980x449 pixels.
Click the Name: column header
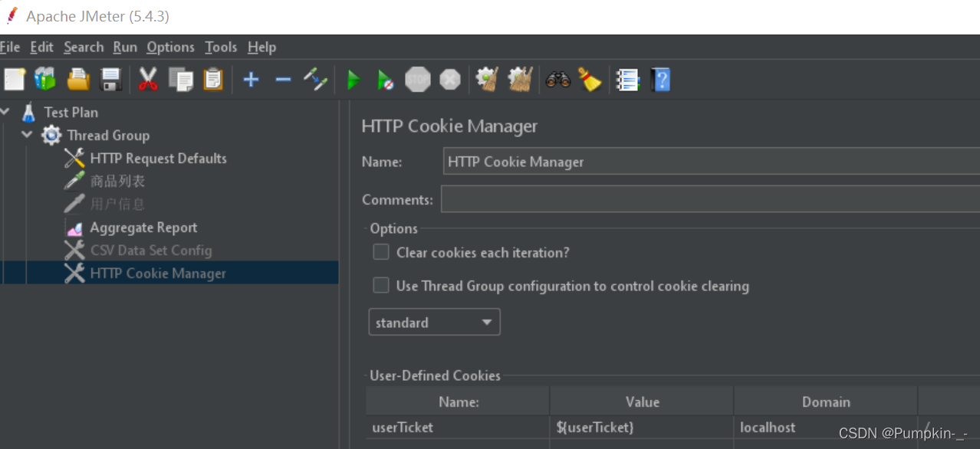click(x=458, y=401)
